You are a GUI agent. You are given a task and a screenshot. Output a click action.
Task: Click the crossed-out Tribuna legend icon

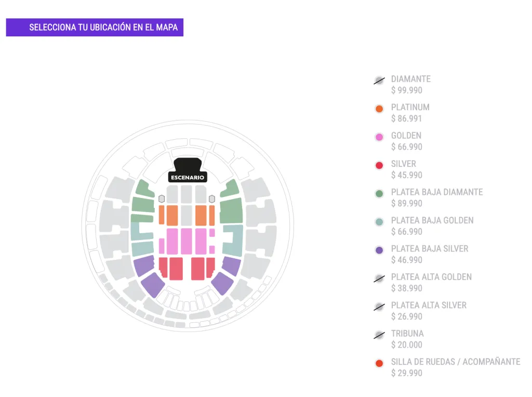379,335
